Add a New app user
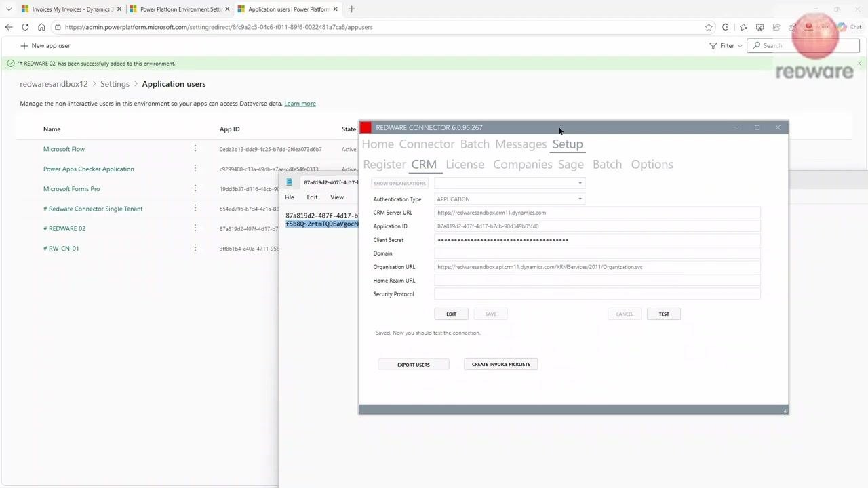868x488 pixels. pyautogui.click(x=45, y=45)
